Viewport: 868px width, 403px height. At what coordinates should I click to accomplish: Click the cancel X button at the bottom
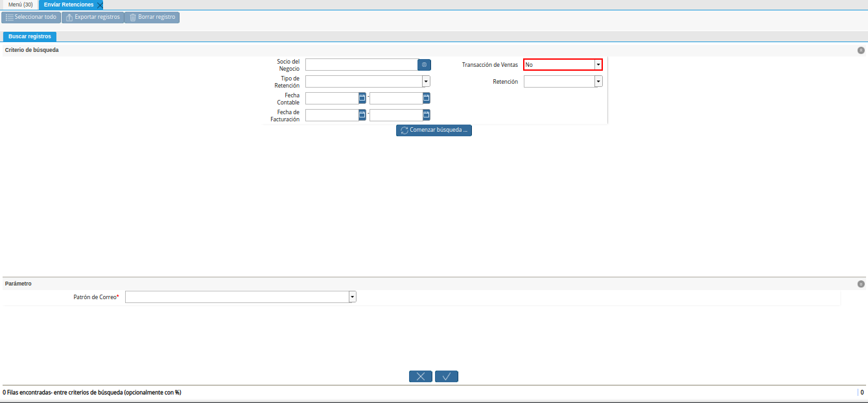421,376
